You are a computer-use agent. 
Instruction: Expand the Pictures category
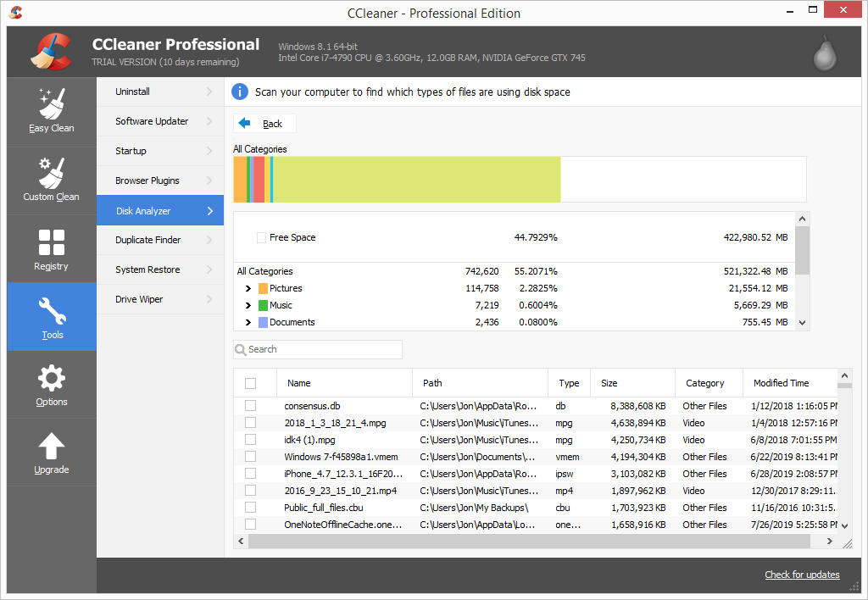point(247,287)
